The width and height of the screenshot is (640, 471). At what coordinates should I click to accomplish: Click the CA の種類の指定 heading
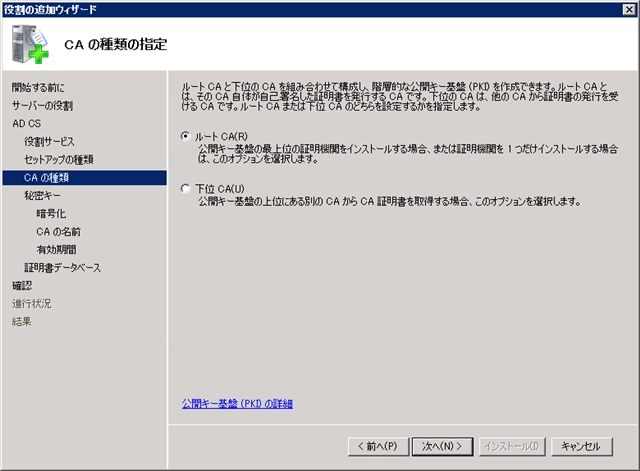(116, 44)
